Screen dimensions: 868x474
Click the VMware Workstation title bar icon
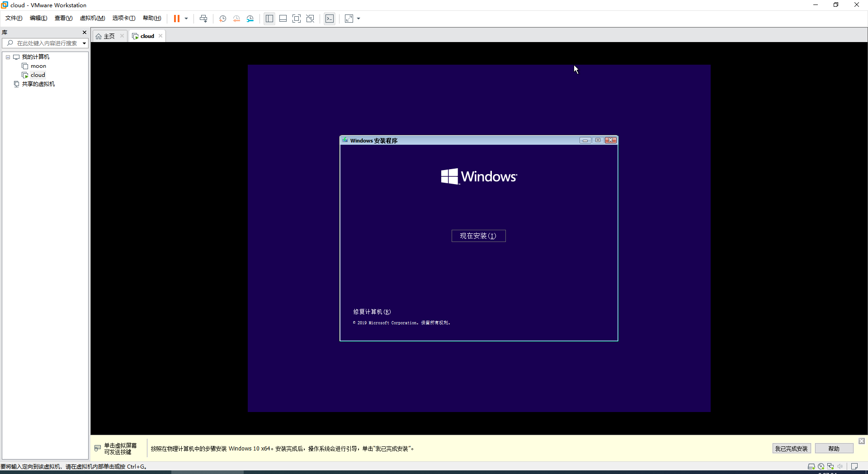coord(5,5)
